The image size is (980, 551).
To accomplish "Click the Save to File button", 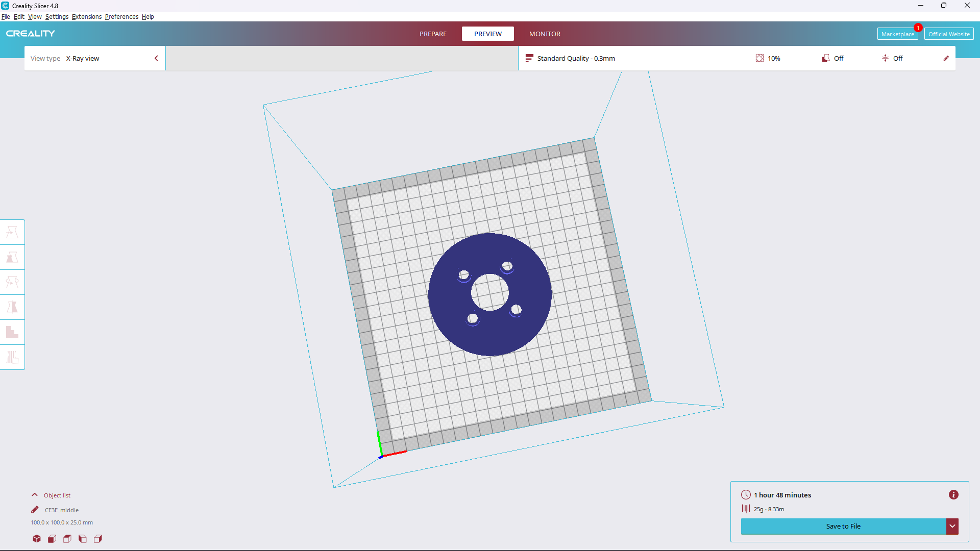I will coord(843,526).
